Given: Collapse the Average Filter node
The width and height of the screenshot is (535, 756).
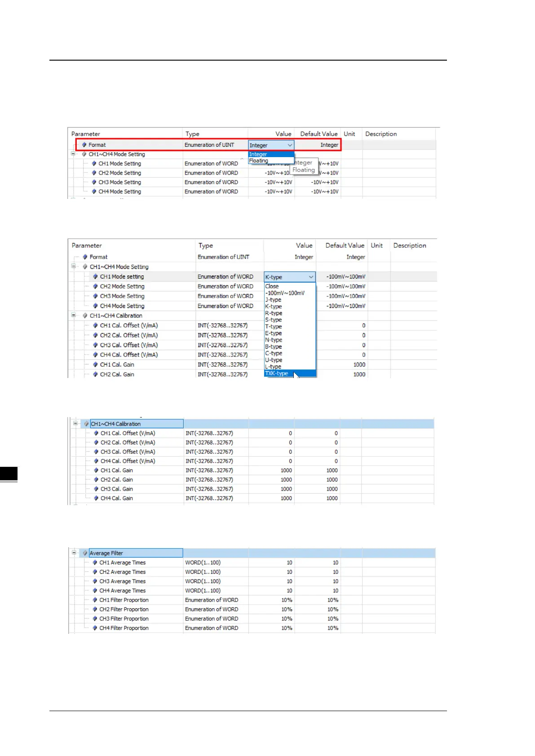Looking at the screenshot, I should (x=74, y=553).
